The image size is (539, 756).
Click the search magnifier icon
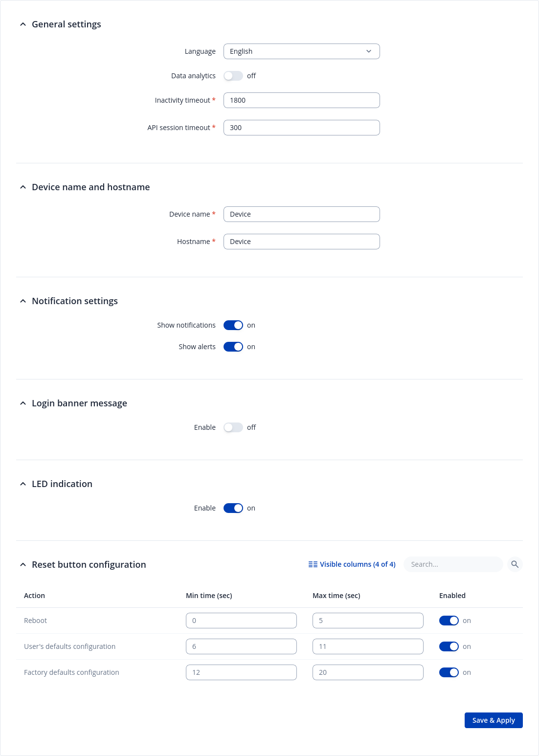[515, 564]
